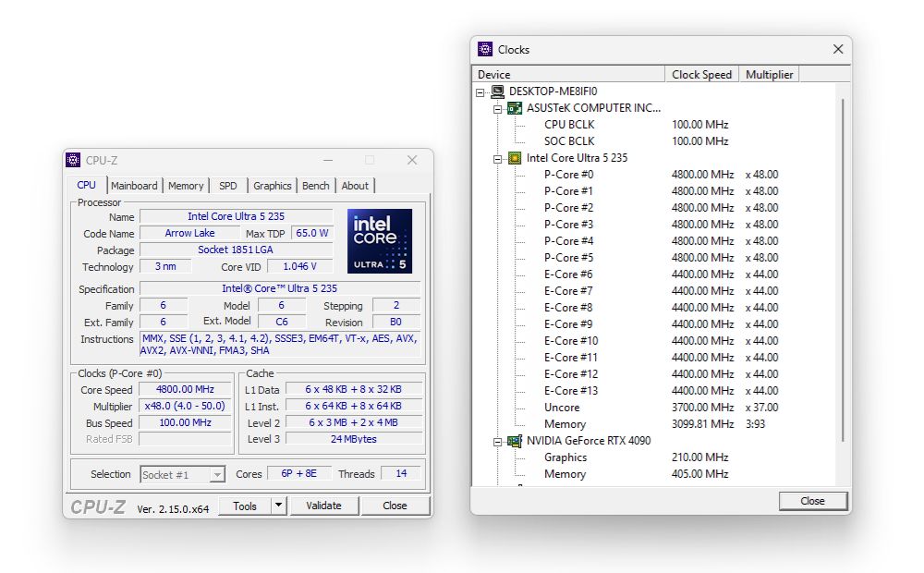The image size is (924, 573).
Task: Click the Clocks window title icon
Action: tap(485, 49)
